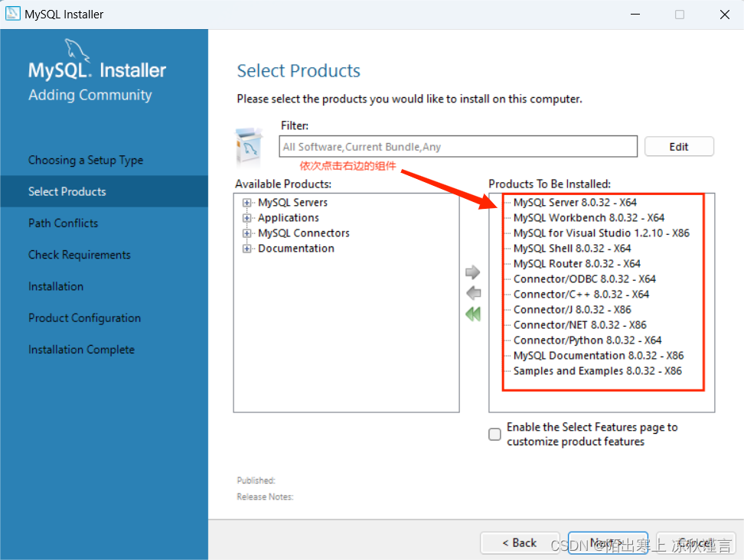Select Connector/ODBC 8.0.32 - X64
This screenshot has height=560, width=744.
point(585,278)
